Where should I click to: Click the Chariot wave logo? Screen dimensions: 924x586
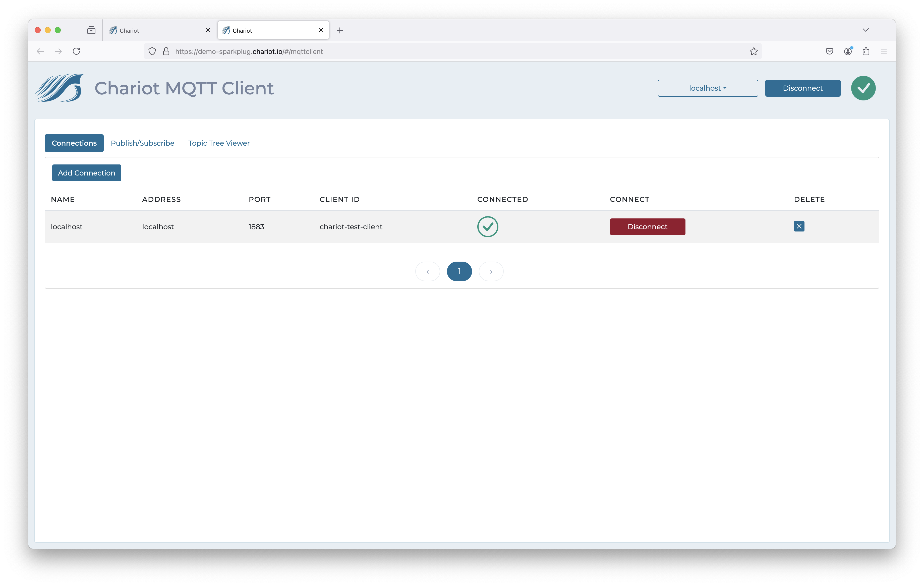click(x=59, y=88)
